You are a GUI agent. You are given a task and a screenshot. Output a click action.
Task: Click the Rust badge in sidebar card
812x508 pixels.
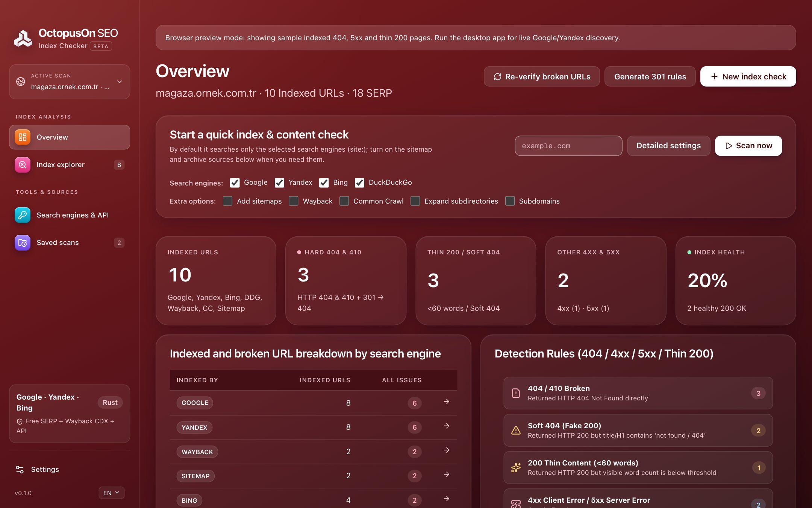click(x=110, y=402)
